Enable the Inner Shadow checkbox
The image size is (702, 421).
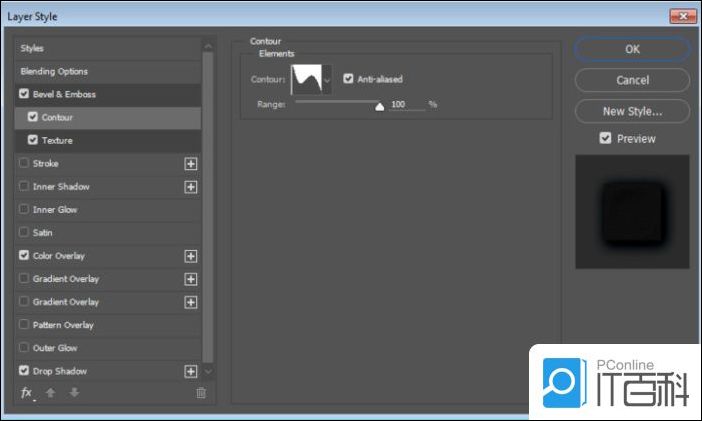pos(24,186)
